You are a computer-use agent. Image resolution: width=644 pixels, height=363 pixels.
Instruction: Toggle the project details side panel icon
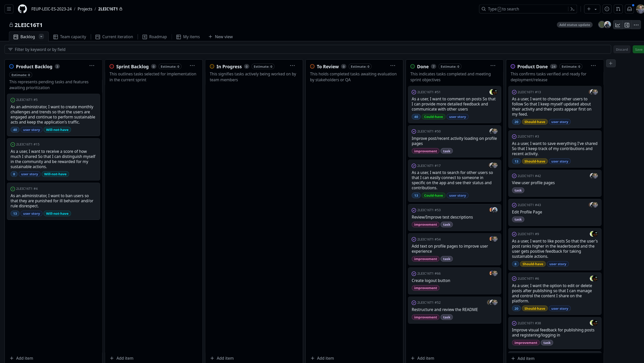pyautogui.click(x=627, y=25)
